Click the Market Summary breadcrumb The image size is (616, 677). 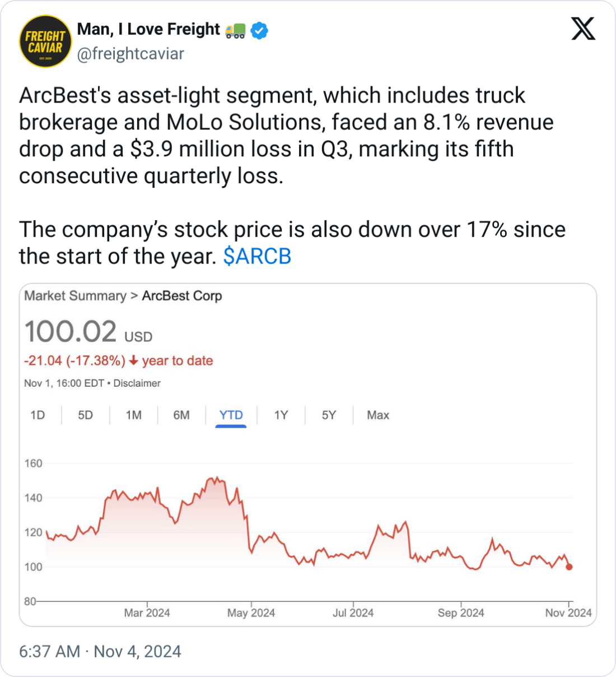tap(75, 296)
